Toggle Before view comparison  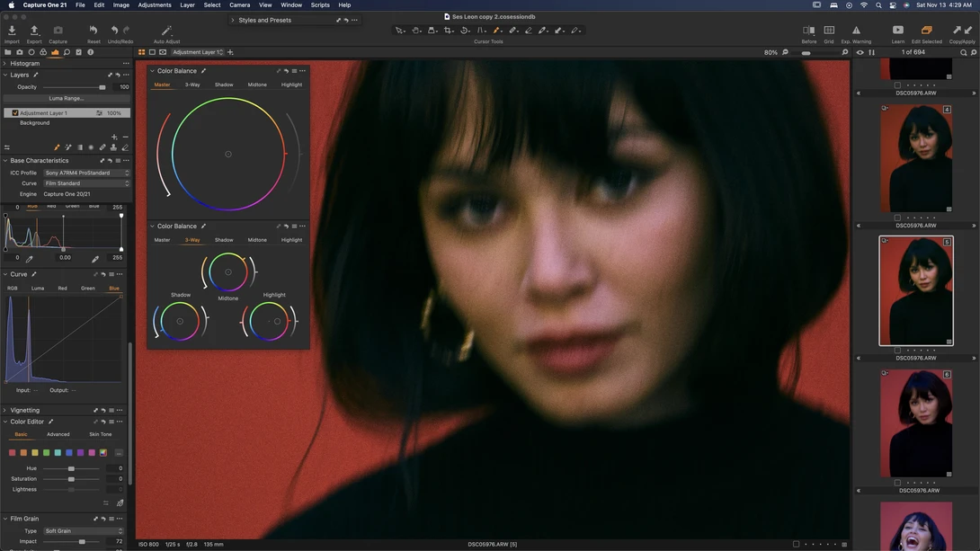(809, 30)
